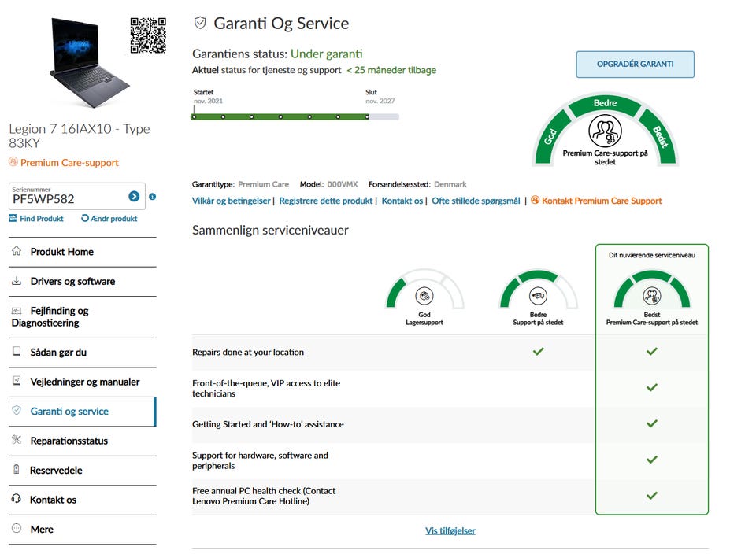Screen dimensions: 756x554
Task: Open Kontakt os link under warranty details
Action: 402,201
